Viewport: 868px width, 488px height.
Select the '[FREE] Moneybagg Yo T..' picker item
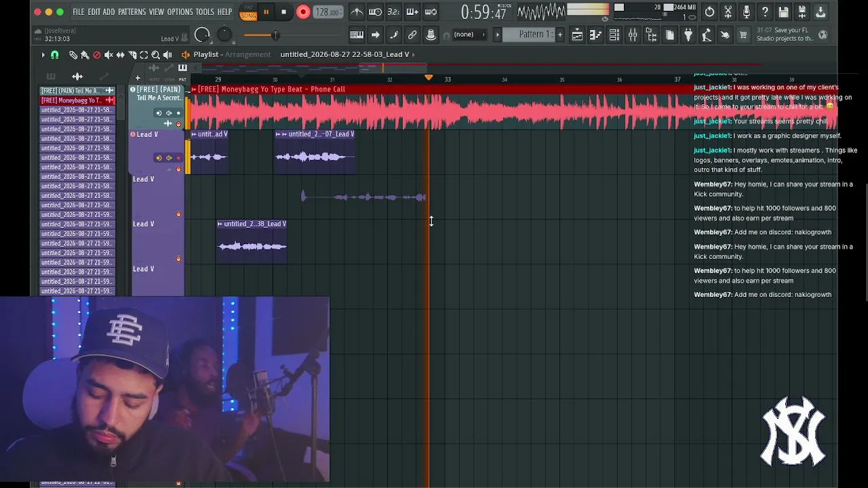coord(77,100)
